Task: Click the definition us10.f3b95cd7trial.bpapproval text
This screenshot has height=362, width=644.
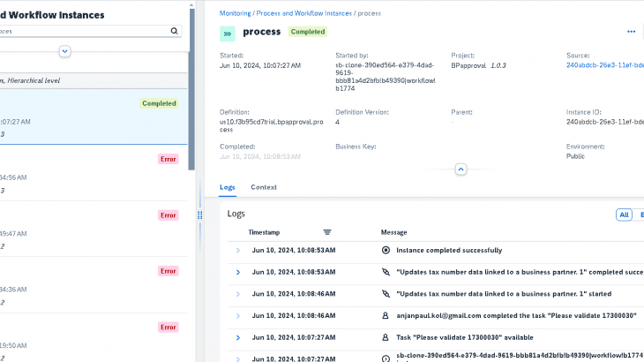Action: pyautogui.click(x=272, y=125)
